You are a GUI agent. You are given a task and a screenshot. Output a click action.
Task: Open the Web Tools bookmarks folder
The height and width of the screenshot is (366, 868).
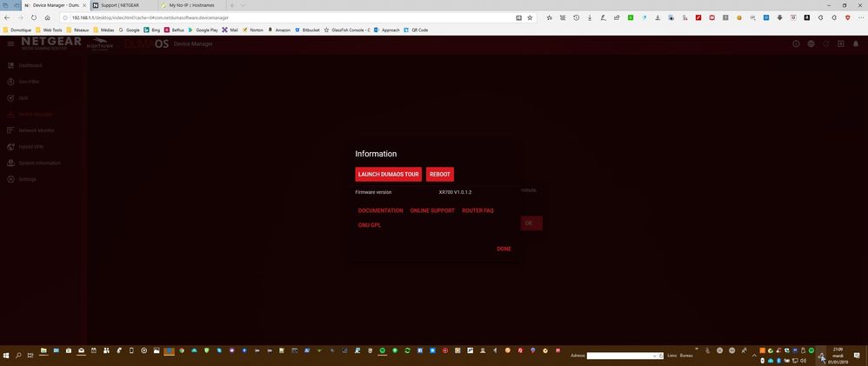(x=49, y=30)
